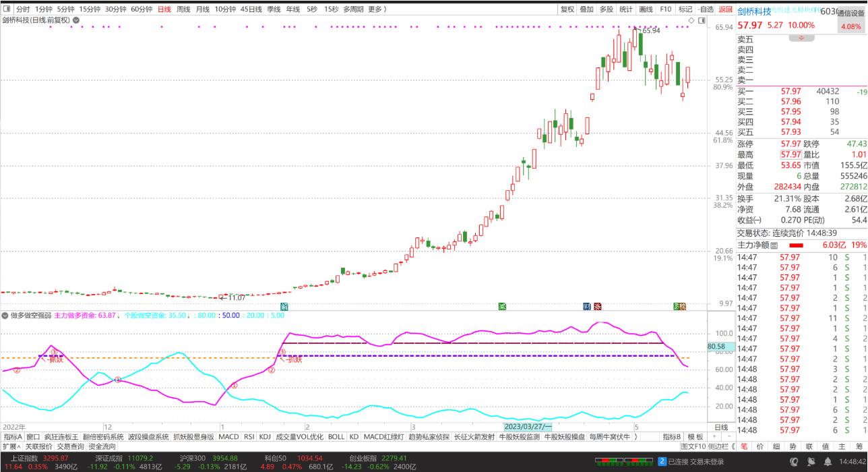The width and height of the screenshot is (868, 472).
Task: Click the 上证指数 index quote in status bar
Action: pyautogui.click(x=26, y=458)
